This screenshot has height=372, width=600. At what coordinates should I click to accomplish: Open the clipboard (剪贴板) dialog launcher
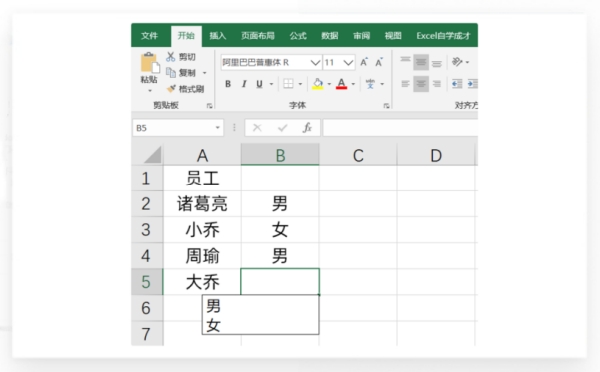coord(209,106)
